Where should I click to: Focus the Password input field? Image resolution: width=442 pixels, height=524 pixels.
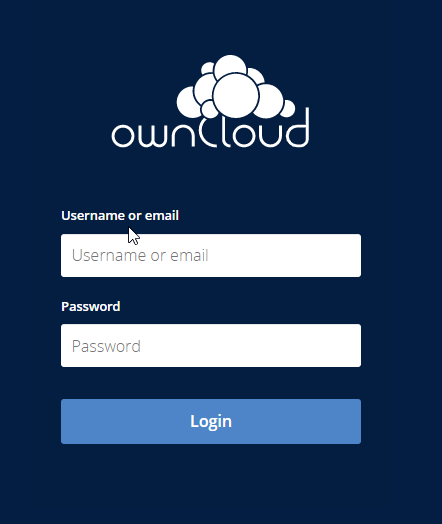click(211, 346)
